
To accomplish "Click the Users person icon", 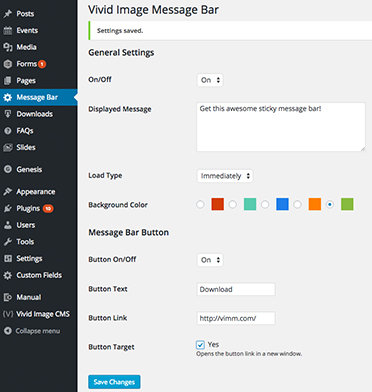I will coord(8,225).
